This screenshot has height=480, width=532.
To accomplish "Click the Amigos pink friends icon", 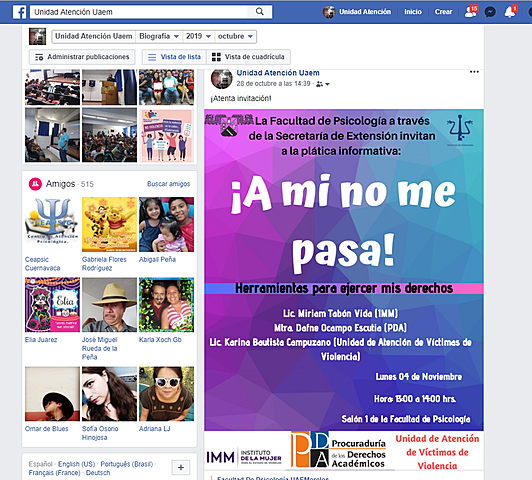I will 35,184.
